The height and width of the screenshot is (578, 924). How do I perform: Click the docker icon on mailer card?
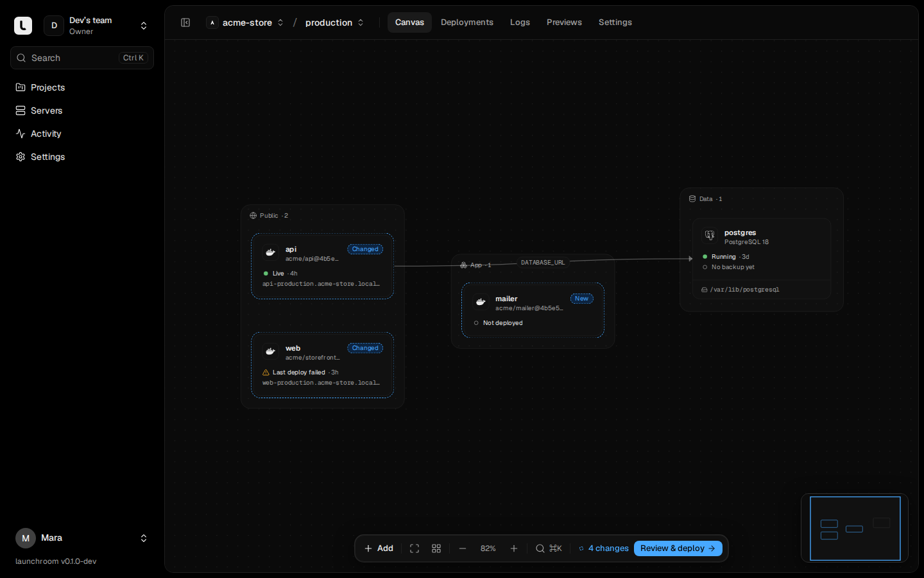coord(481,302)
